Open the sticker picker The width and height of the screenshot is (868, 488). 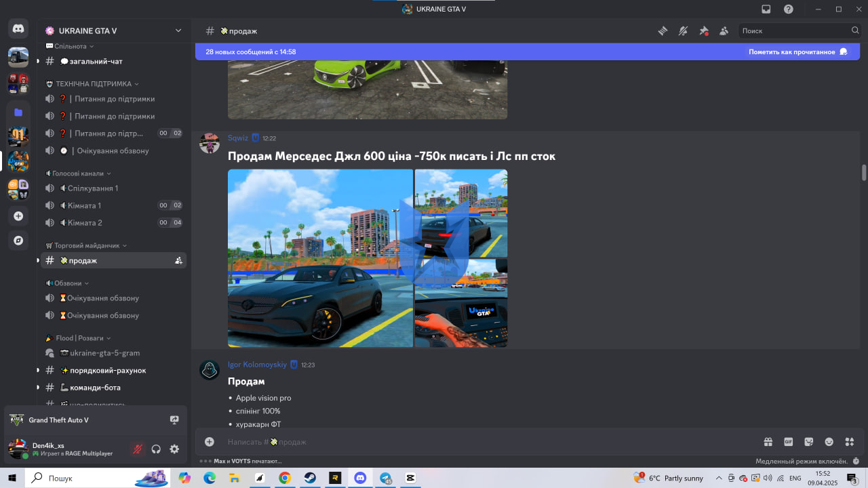click(x=809, y=442)
